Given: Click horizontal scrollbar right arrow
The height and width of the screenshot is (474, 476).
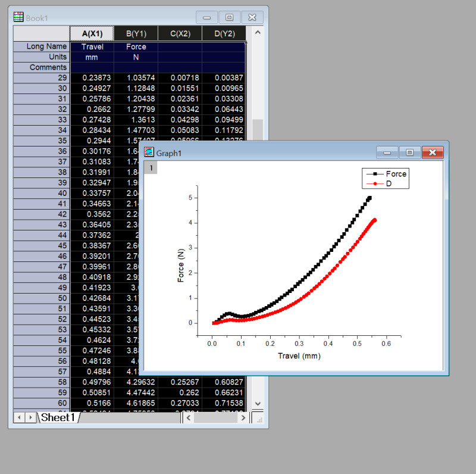Looking at the screenshot, I should click(243, 418).
